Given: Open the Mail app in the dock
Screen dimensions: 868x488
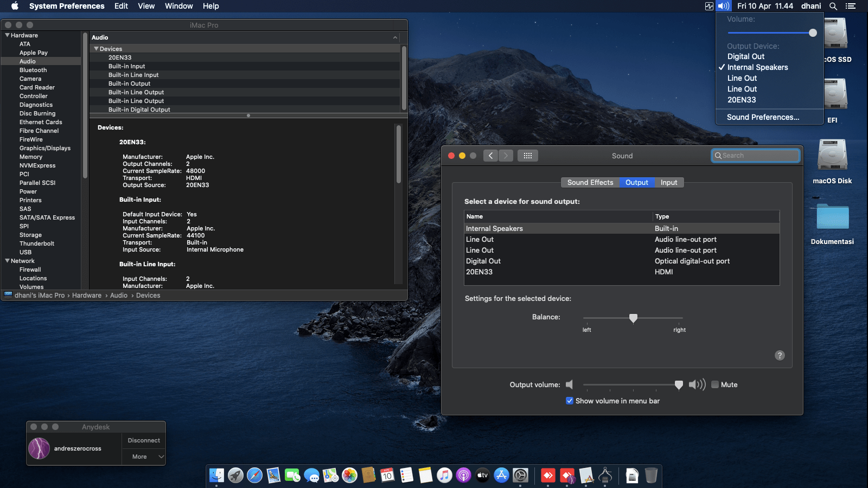Looking at the screenshot, I should [273, 476].
